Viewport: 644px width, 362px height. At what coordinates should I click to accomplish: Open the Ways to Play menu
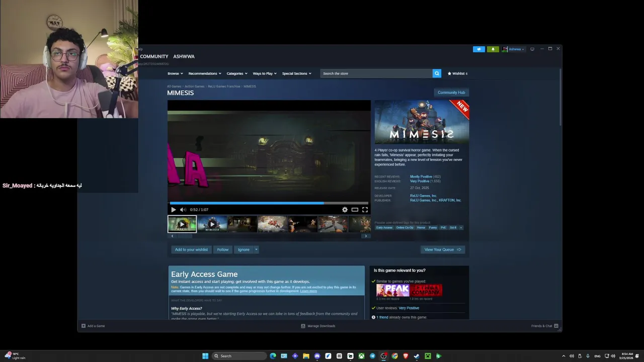click(x=265, y=73)
